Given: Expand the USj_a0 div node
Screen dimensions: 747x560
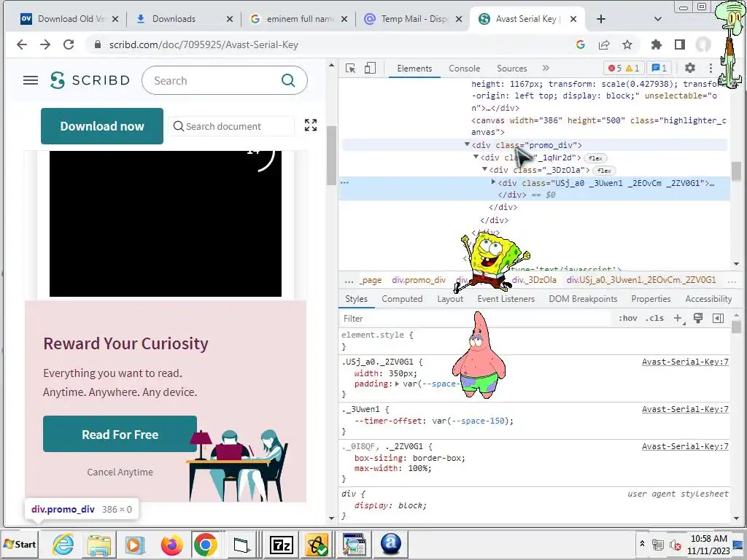Looking at the screenshot, I should 493,182.
